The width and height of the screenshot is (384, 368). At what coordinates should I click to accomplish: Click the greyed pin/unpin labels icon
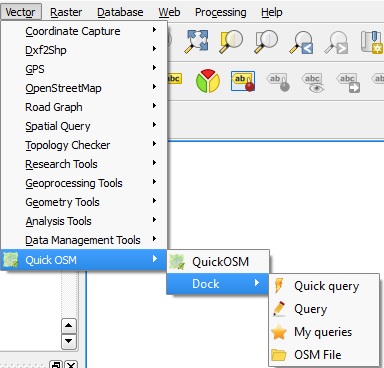click(x=278, y=82)
